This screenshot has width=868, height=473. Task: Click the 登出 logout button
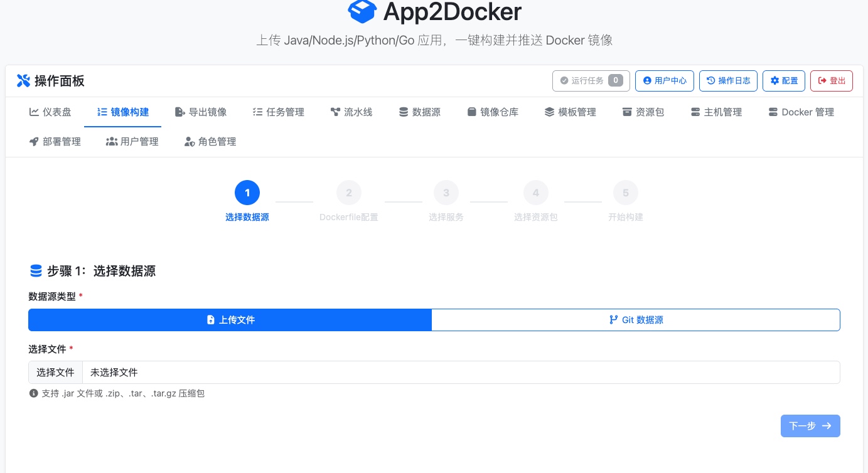point(832,81)
